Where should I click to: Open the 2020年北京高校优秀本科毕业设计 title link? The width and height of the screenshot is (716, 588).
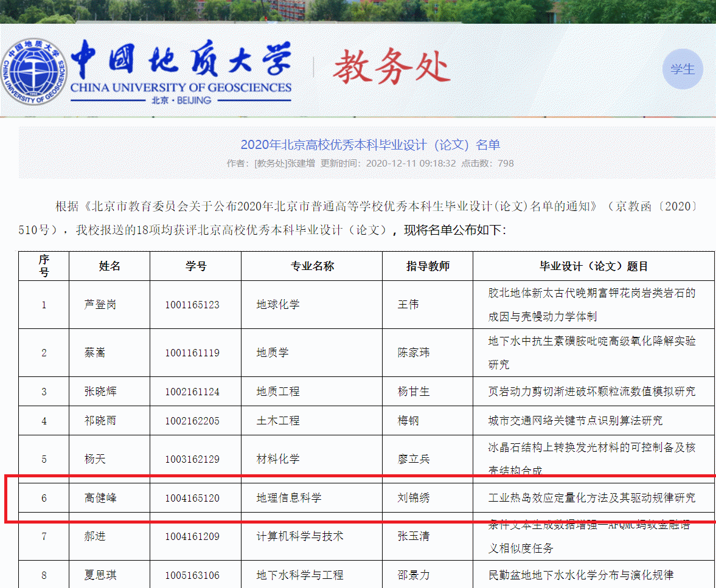click(370, 145)
